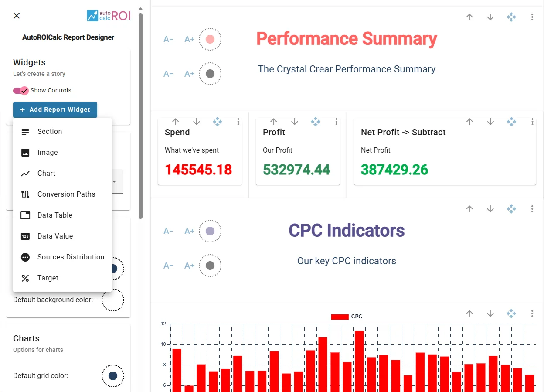Image resolution: width=544 pixels, height=392 pixels.
Task: Open Performance Summary title color picker
Action: (x=210, y=39)
